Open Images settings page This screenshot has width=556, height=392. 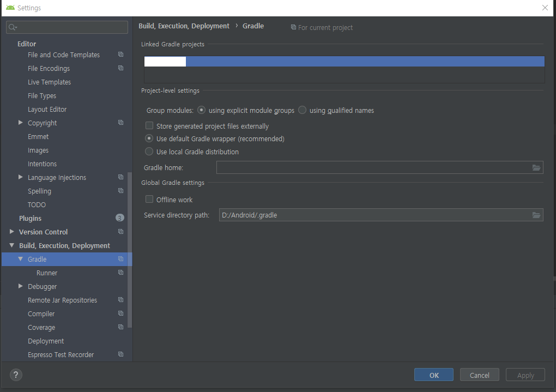(x=38, y=150)
